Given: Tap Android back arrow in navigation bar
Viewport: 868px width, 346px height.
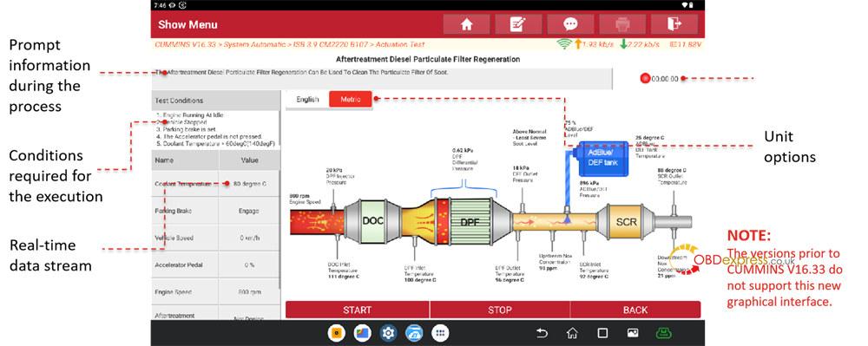Looking at the screenshot, I should 542,333.
